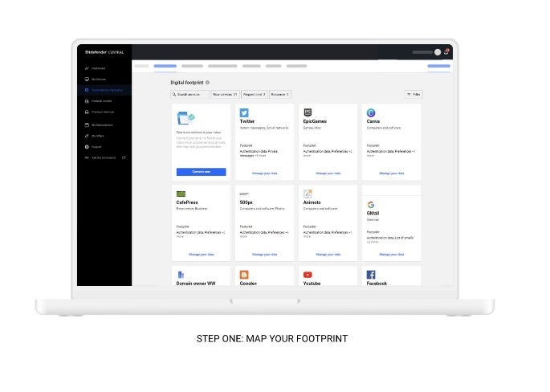Select the New services filter tab
This screenshot has height=392, width=550.
tap(224, 94)
